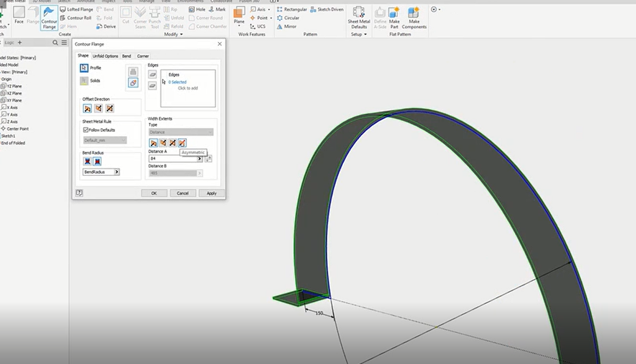Click the Loop select mode icon below Edge mode
Image resolution: width=636 pixels, height=364 pixels.
tap(152, 85)
